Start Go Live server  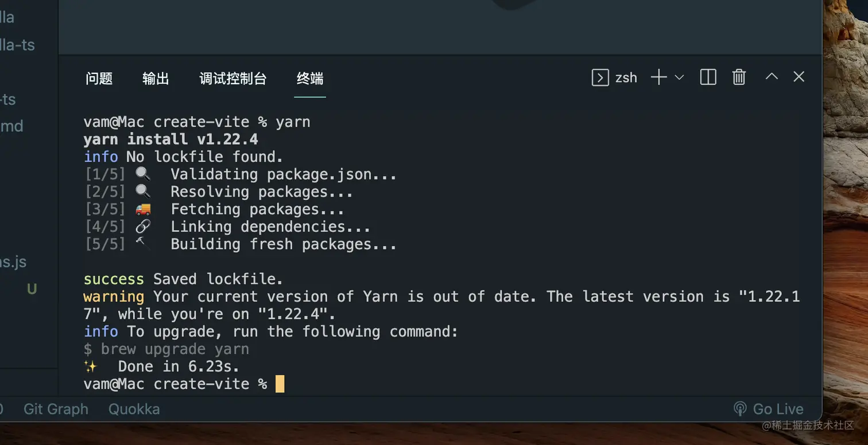tap(769, 409)
